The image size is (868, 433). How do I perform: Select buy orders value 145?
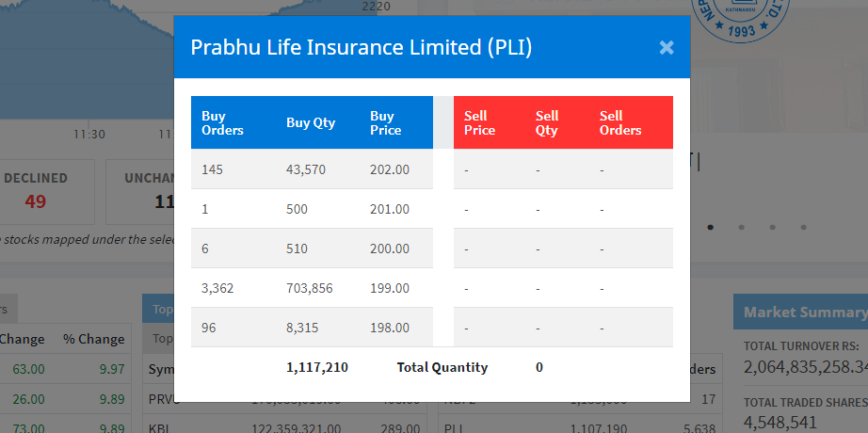(212, 169)
